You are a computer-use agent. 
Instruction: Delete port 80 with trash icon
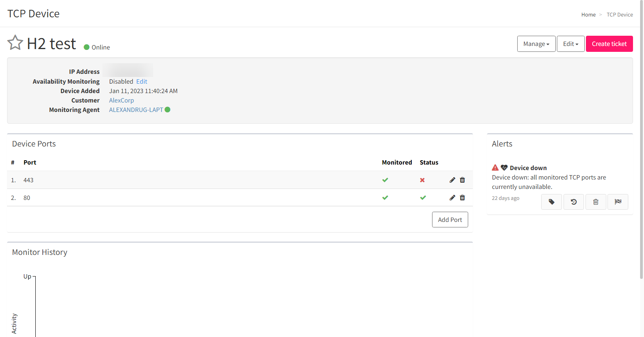[x=462, y=198]
